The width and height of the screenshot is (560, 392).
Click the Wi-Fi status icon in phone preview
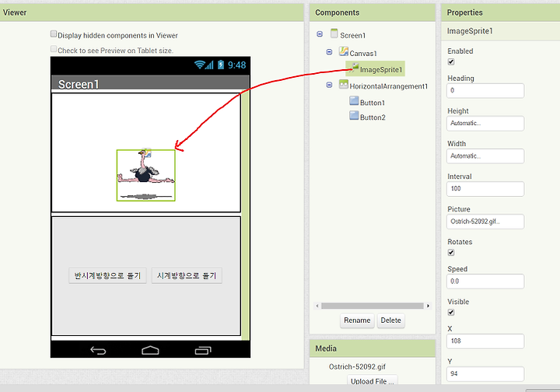199,65
